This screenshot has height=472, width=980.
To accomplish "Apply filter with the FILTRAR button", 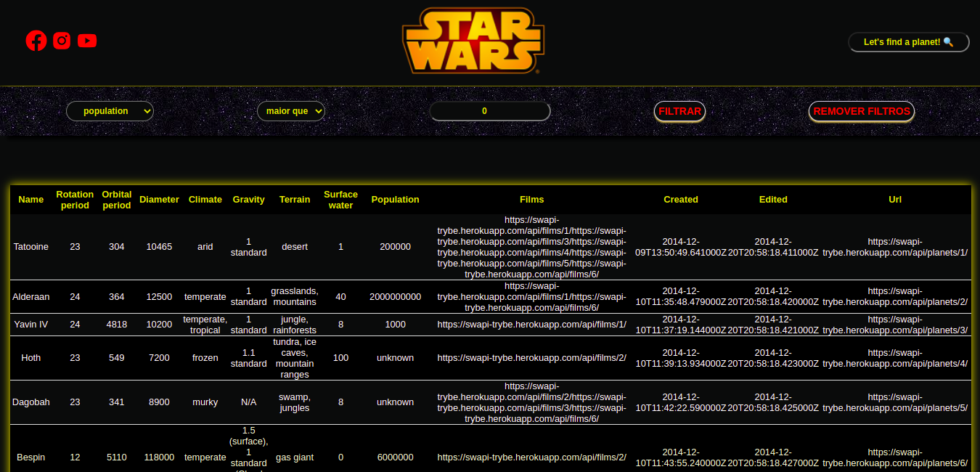I will pyautogui.click(x=679, y=111).
